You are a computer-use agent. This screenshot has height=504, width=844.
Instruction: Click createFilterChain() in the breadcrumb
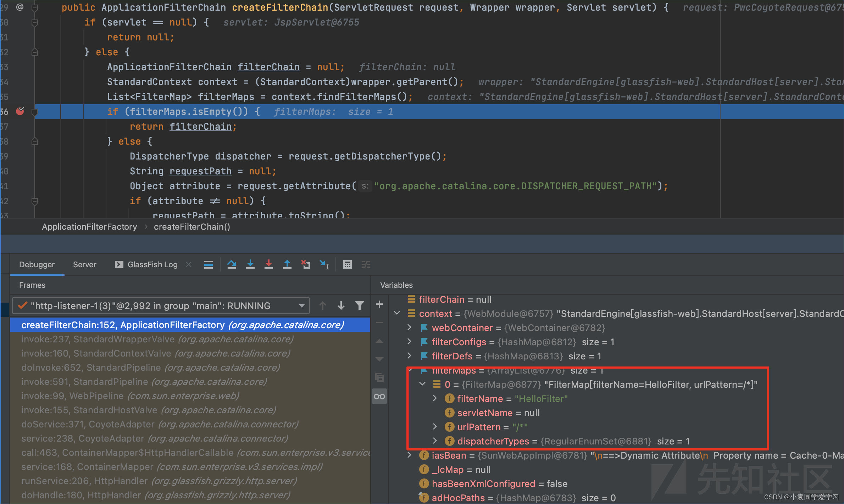[x=192, y=227]
